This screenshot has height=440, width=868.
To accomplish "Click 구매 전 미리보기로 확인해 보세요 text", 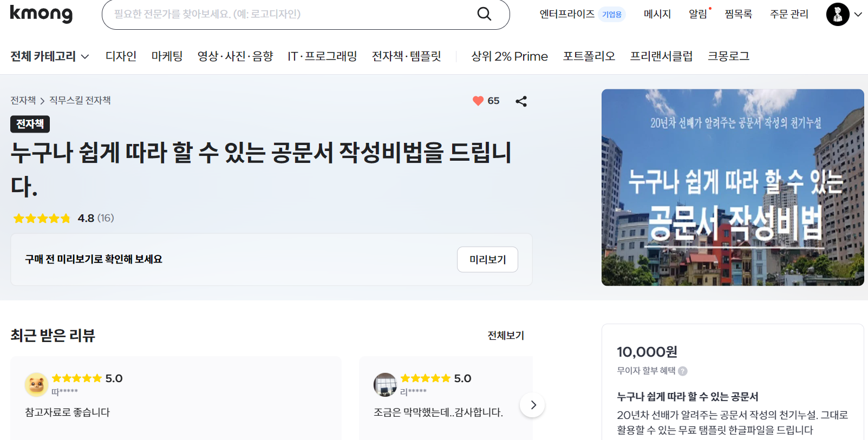I will pos(94,259).
